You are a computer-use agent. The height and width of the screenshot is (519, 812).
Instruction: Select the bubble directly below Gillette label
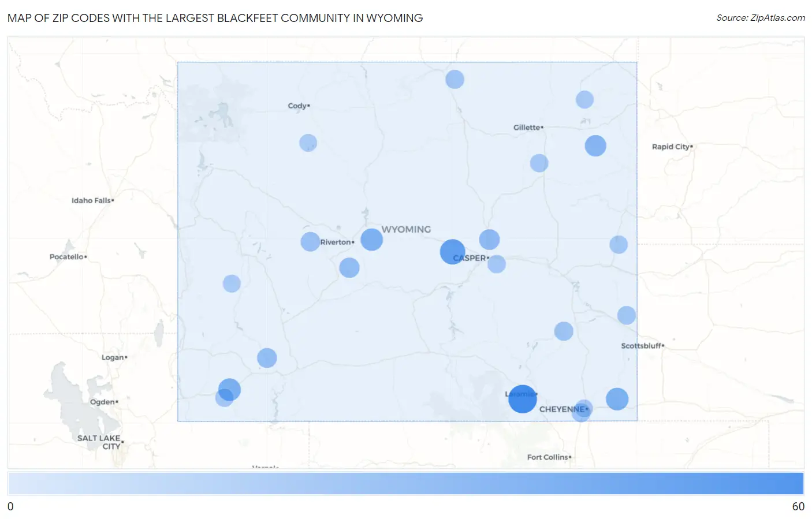(x=539, y=163)
